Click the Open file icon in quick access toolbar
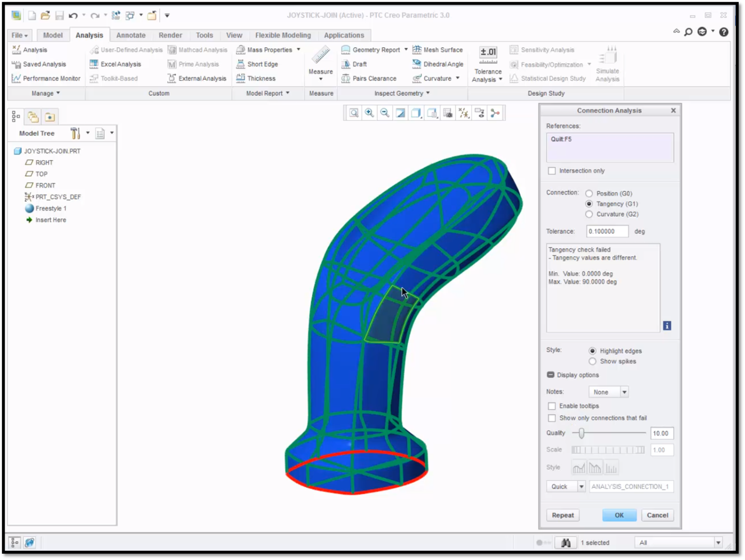The width and height of the screenshot is (745, 560). point(46,16)
